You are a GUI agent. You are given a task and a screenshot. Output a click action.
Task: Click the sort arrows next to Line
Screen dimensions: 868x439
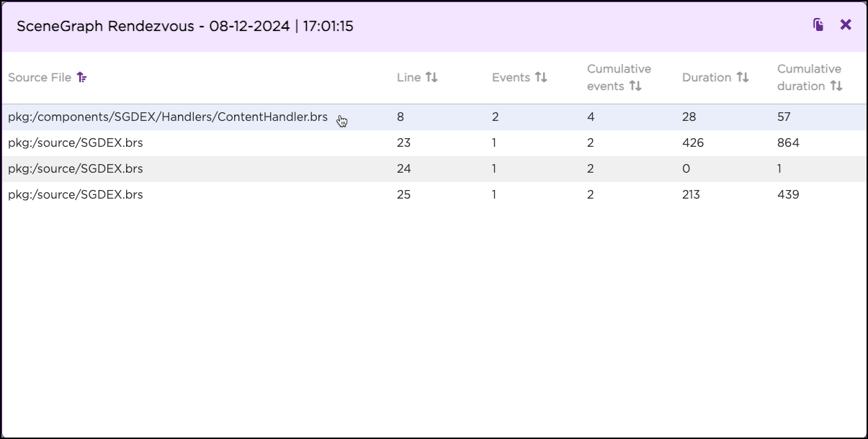tap(431, 78)
